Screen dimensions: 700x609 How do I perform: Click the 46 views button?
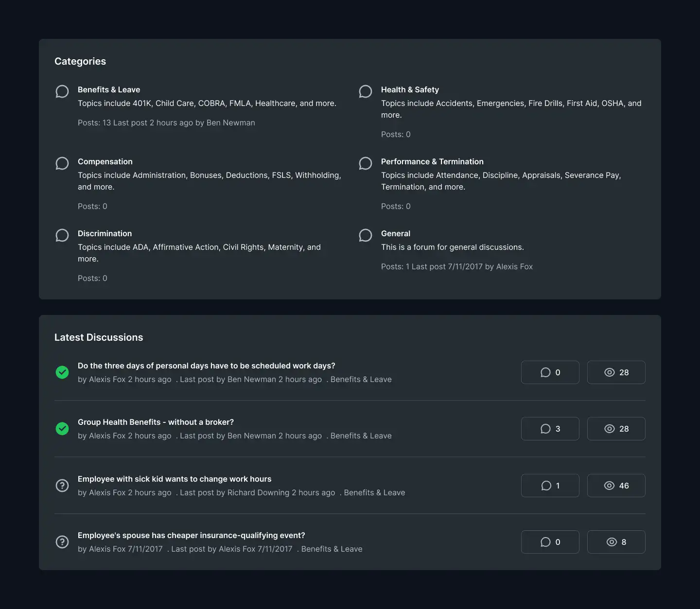pyautogui.click(x=616, y=486)
